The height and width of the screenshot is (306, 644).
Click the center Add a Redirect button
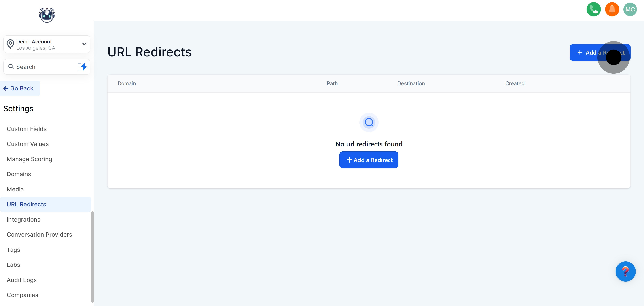pyautogui.click(x=369, y=160)
